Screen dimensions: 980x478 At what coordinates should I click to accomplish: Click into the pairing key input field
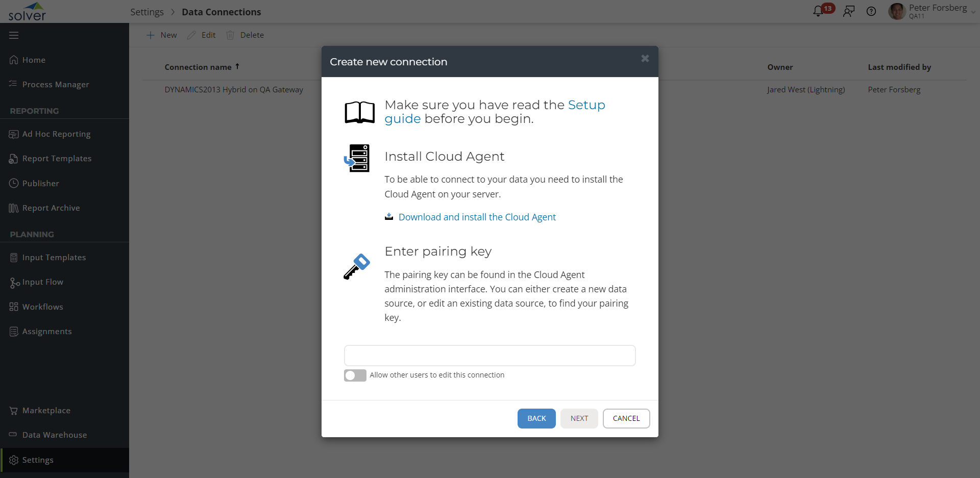489,356
